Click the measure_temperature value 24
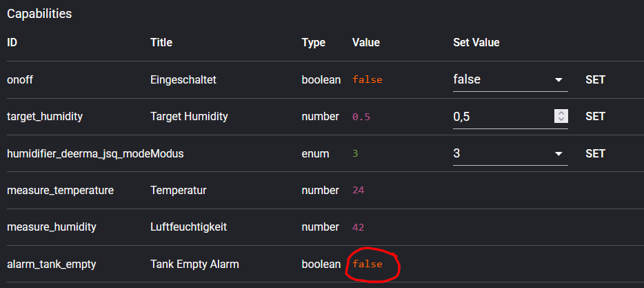This screenshot has height=288, width=644. [x=358, y=191]
